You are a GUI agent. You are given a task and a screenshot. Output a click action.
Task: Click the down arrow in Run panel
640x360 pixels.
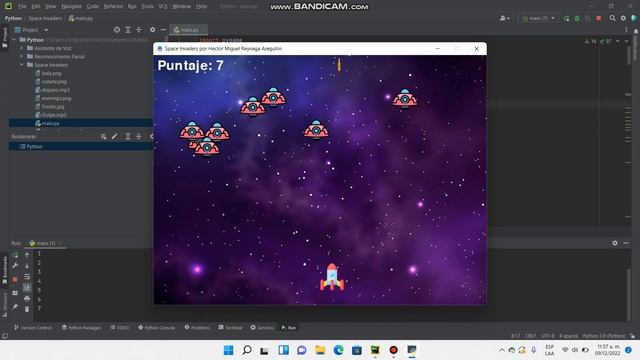[27, 266]
